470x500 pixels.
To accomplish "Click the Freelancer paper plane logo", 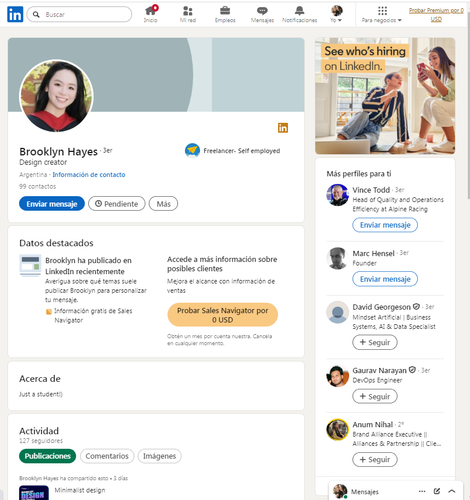I will click(192, 150).
